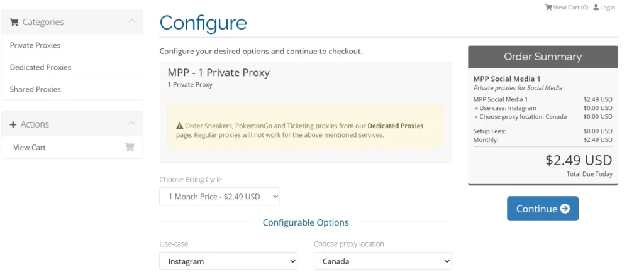The height and width of the screenshot is (272, 644).
Task: Collapse the Actions panel chevron
Action: pos(131,124)
